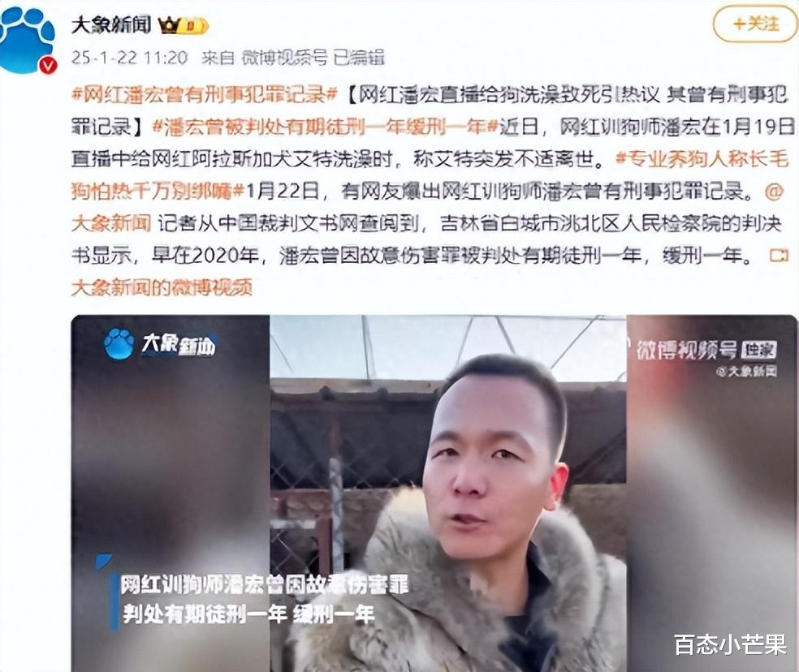Open 大象新闻的微博视频 link
Screen dimensions: 799x672
[162, 288]
